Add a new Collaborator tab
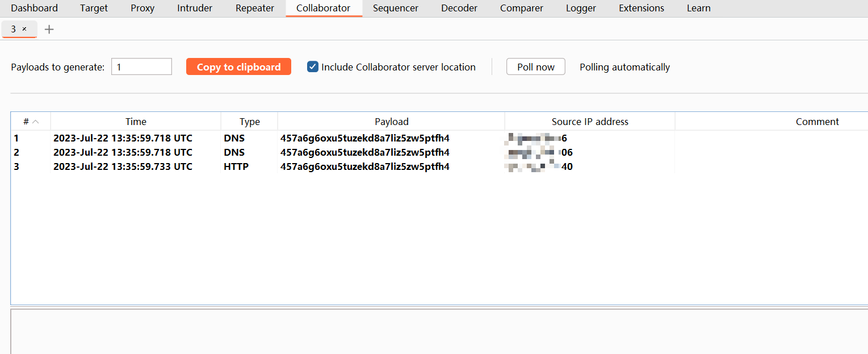 49,30
